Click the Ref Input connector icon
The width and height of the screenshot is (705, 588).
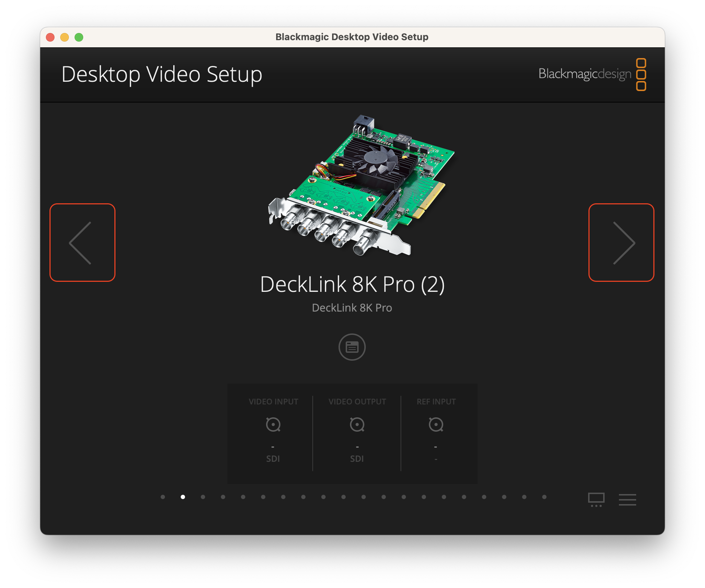click(436, 425)
